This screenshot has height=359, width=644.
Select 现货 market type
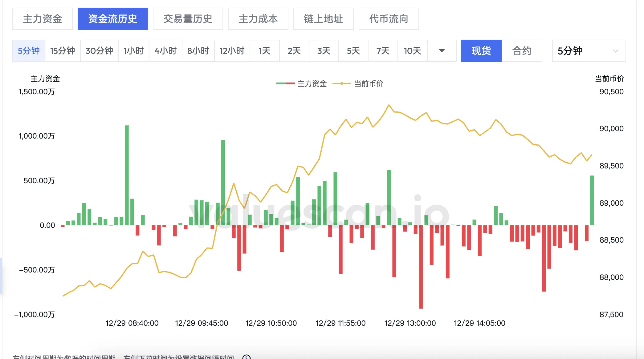[x=481, y=51]
